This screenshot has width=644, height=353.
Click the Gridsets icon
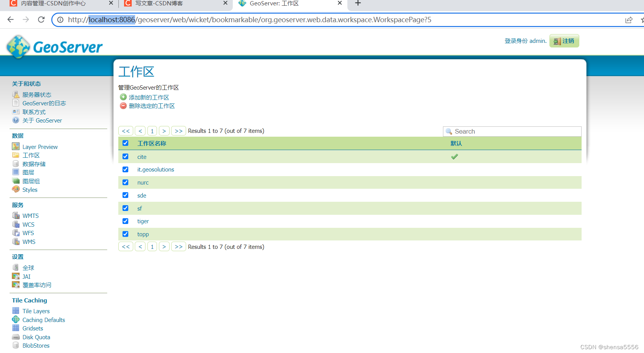(x=16, y=328)
